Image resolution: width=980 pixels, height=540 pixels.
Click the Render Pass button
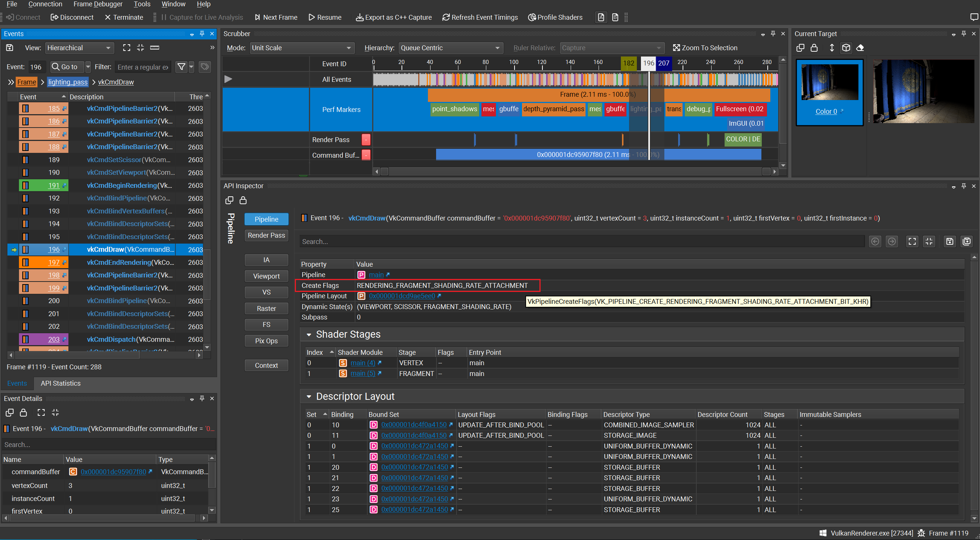pos(266,235)
